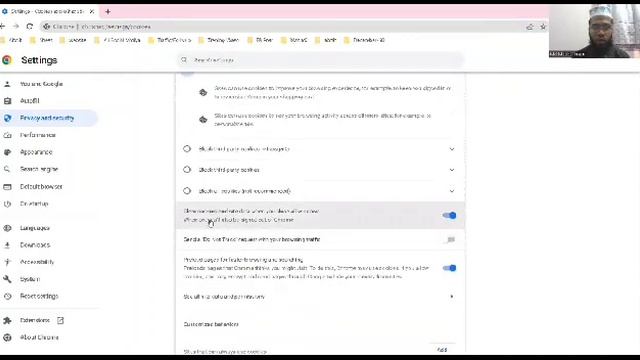Go back using the browser back arrow

click(2, 27)
